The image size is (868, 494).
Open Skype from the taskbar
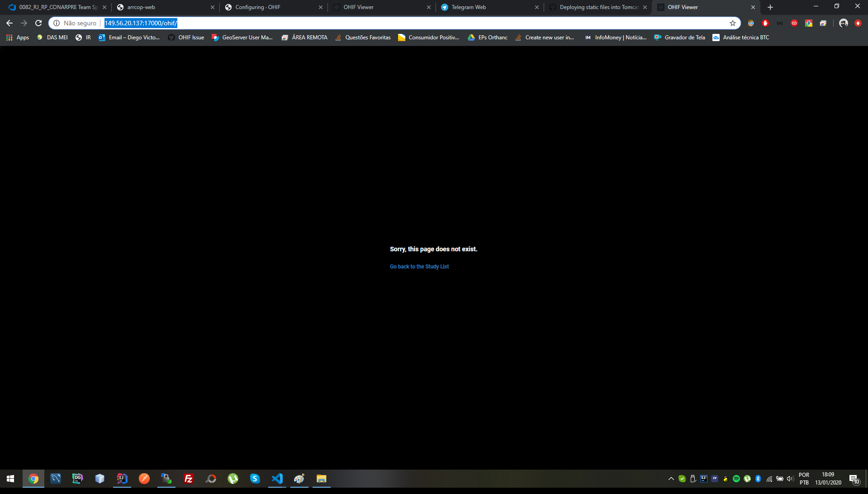tap(255, 479)
